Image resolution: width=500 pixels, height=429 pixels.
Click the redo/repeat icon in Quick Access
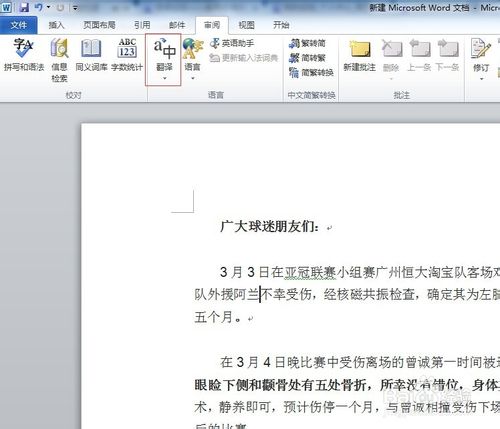(60, 7)
